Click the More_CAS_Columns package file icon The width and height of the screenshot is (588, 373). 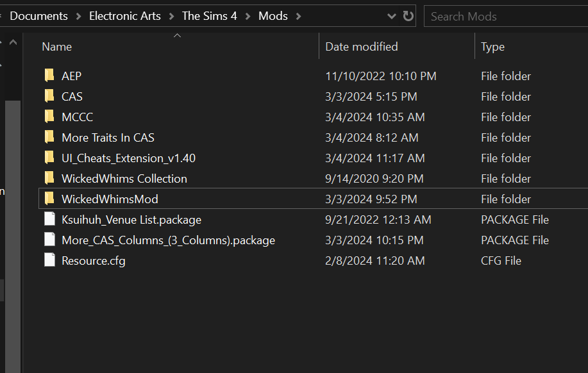(x=49, y=240)
